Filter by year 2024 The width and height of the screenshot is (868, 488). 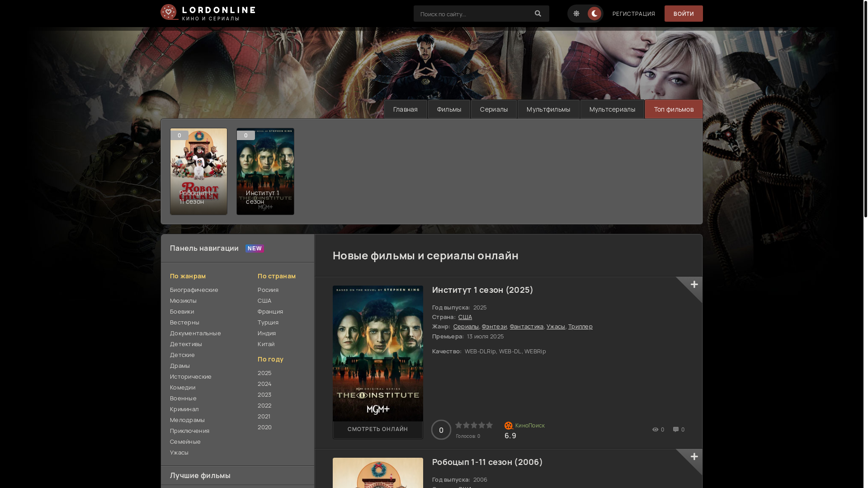(264, 384)
